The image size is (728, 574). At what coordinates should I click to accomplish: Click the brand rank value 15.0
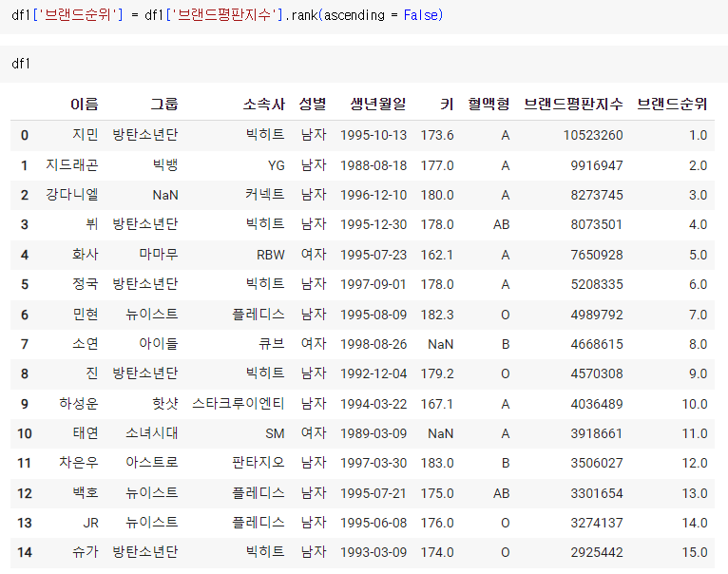click(x=695, y=552)
